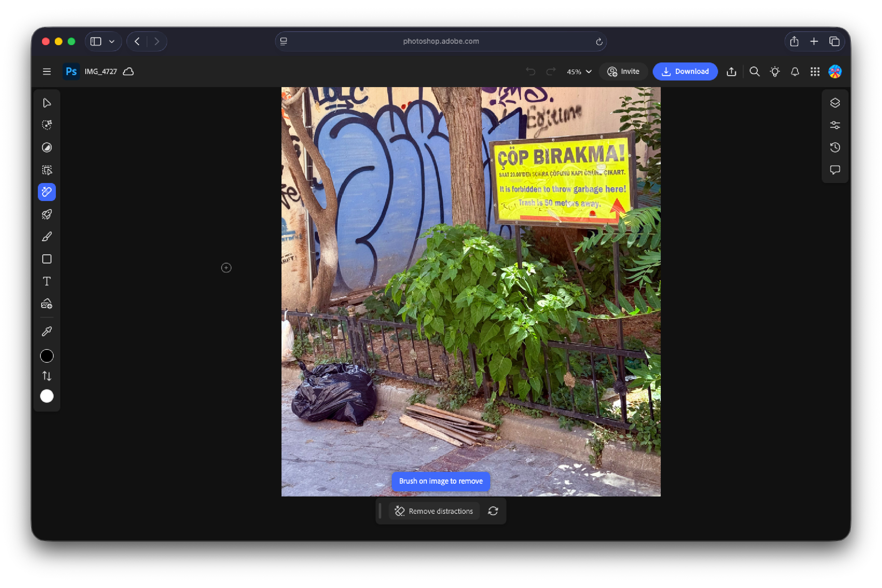
Task: Select the Spot Healing brush tool
Action: click(x=47, y=192)
